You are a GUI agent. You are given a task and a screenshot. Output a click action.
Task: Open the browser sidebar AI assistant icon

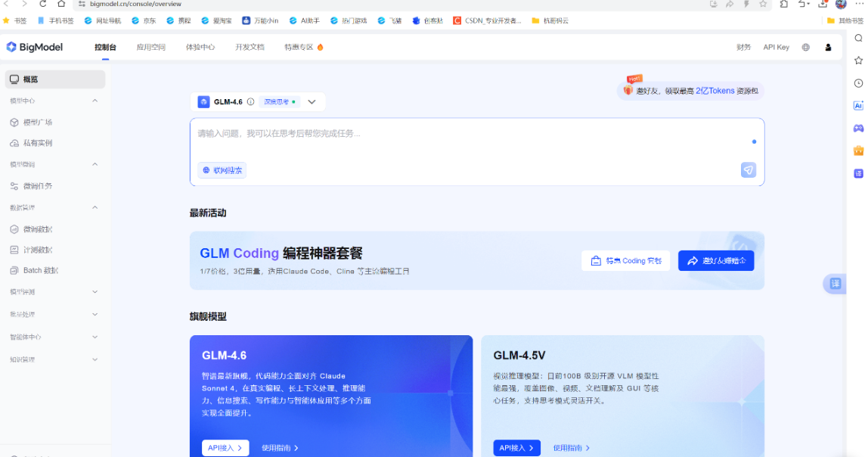[x=858, y=106]
